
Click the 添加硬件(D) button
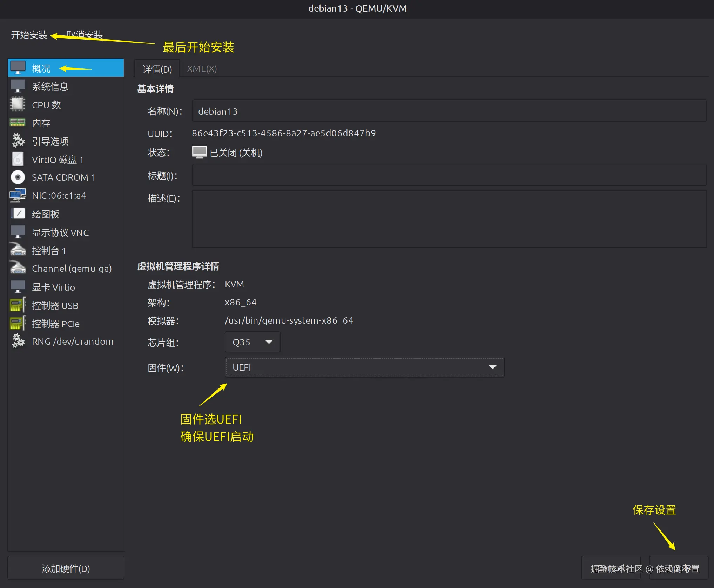(x=66, y=568)
